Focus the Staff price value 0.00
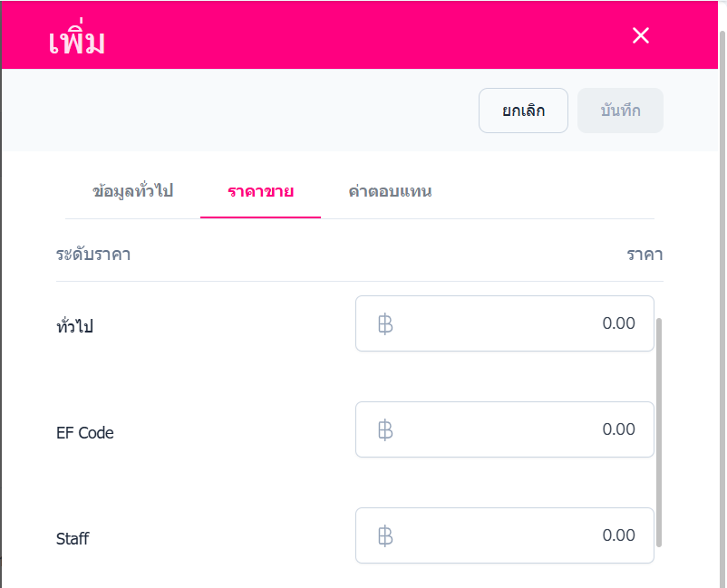The width and height of the screenshot is (727, 588). point(618,535)
